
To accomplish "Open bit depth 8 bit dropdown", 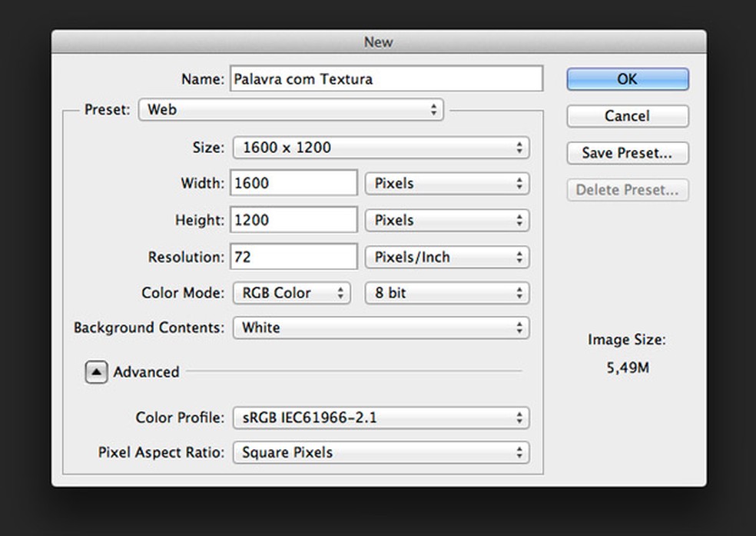I will click(447, 293).
